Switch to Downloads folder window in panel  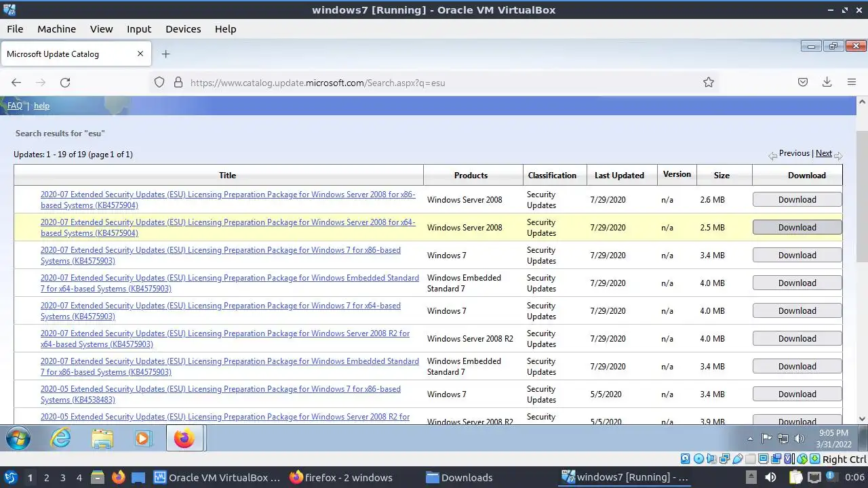[x=459, y=477]
